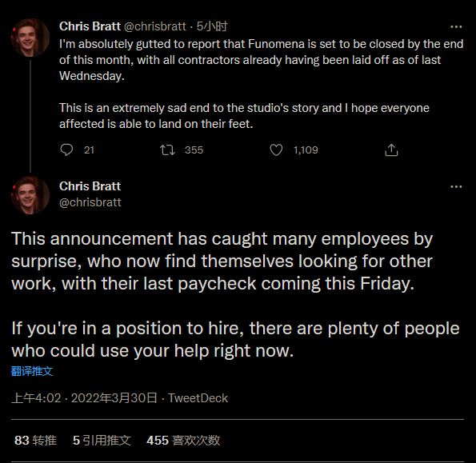The image size is (476, 463).
Task: Open the three-dot menu of second tweet
Action: 456,186
